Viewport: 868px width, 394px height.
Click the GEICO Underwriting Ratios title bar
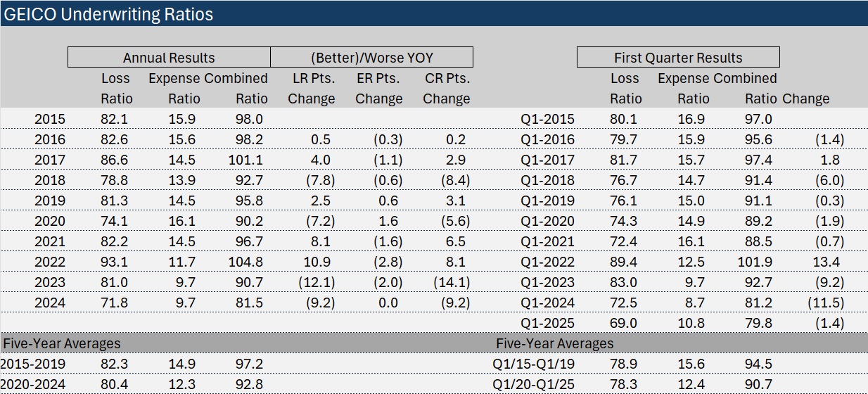pyautogui.click(x=109, y=14)
